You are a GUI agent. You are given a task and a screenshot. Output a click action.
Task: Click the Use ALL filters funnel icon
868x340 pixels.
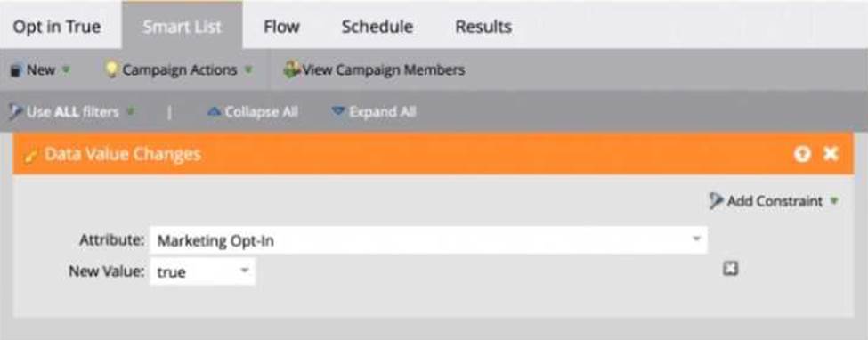[x=16, y=112]
